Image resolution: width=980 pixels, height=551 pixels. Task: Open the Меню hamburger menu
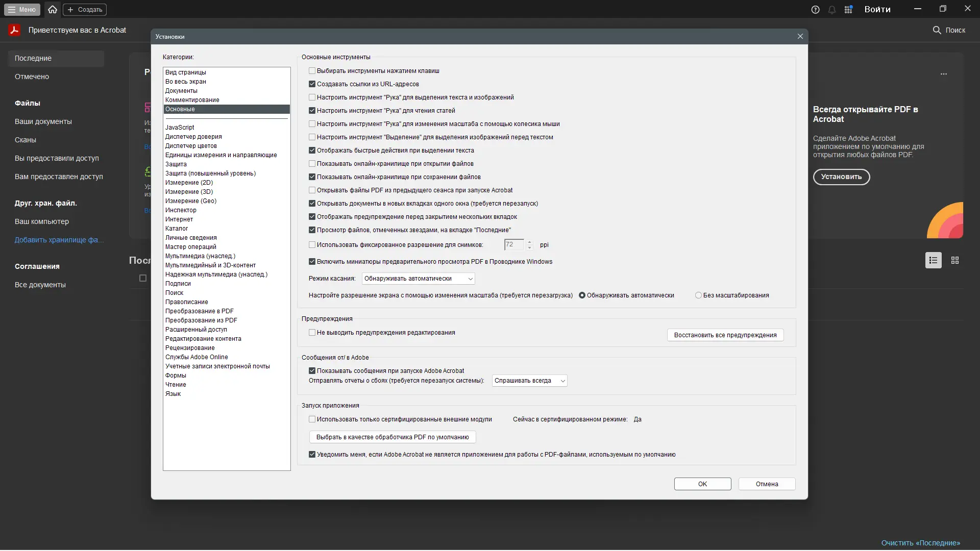click(22, 9)
